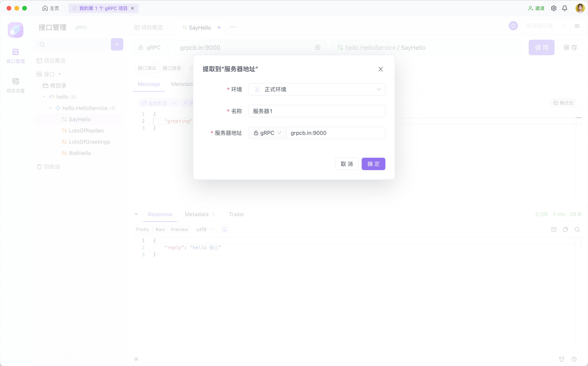588x366 pixels.
Task: Click the copy response icon
Action: pyautogui.click(x=565, y=230)
